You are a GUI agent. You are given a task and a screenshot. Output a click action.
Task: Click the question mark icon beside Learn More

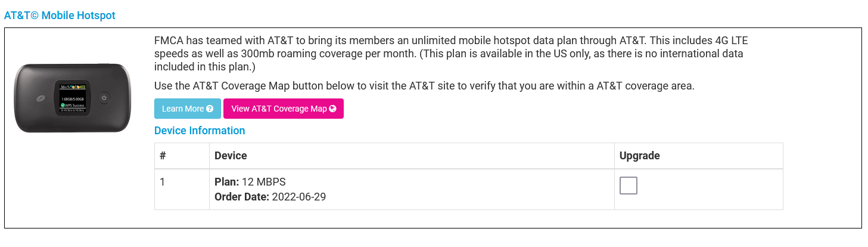(x=210, y=109)
